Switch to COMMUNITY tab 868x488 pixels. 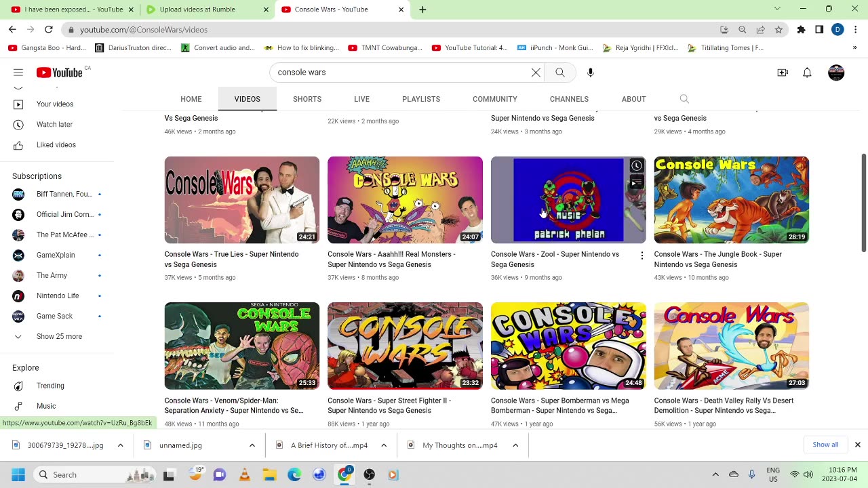(495, 99)
